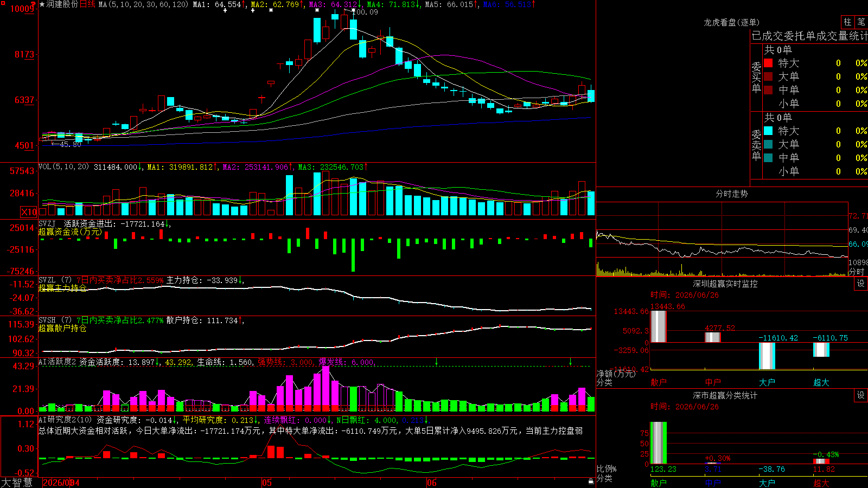Image resolution: width=868 pixels, height=488 pixels.
Task: Open the SVZJ indicator label
Action: click(47, 223)
